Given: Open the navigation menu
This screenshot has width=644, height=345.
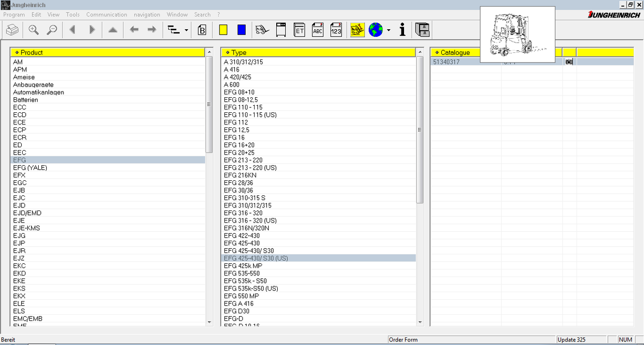Looking at the screenshot, I should coord(147,15).
